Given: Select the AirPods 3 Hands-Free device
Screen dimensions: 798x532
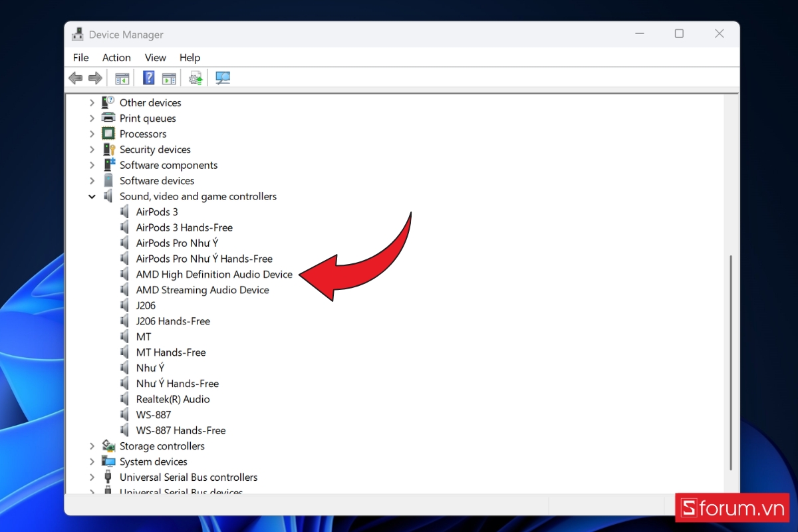Looking at the screenshot, I should (x=184, y=227).
